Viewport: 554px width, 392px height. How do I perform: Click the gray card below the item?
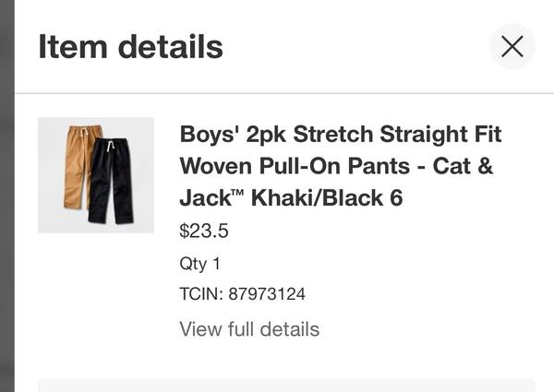coord(286,386)
